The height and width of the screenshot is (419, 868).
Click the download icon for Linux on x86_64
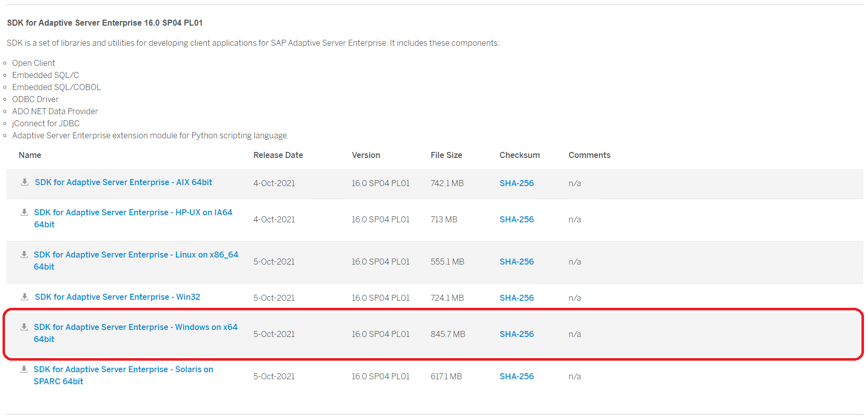coord(24,255)
